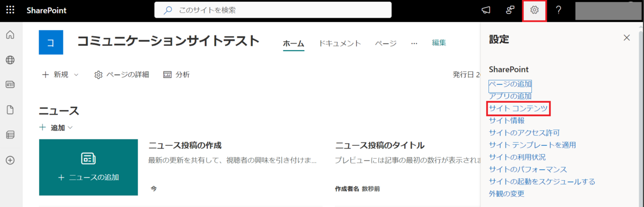
Task: Click サイトの起動をスケジュールする link
Action: click(542, 181)
